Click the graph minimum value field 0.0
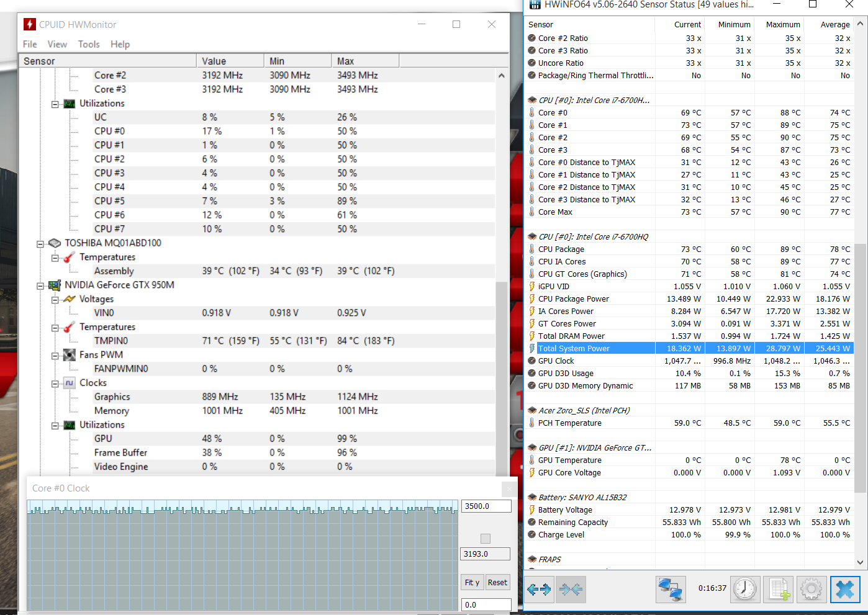 tap(486, 604)
